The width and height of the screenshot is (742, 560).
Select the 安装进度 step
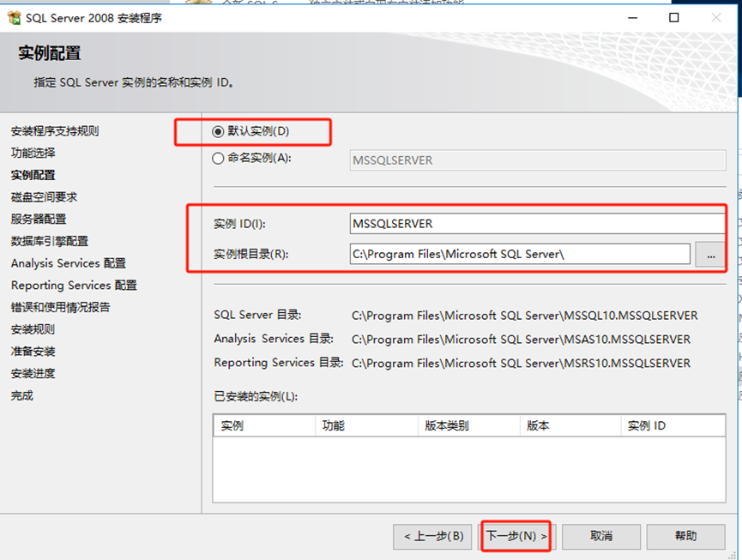tap(33, 374)
